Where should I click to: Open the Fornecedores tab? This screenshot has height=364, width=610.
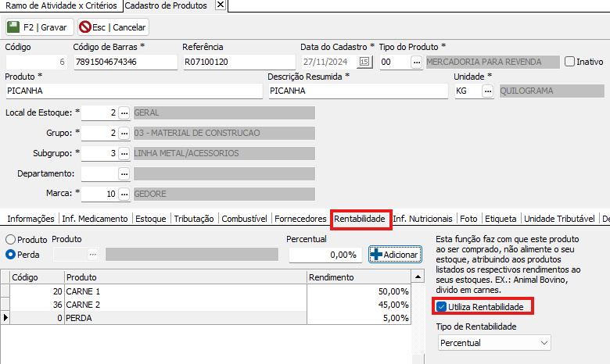(300, 219)
